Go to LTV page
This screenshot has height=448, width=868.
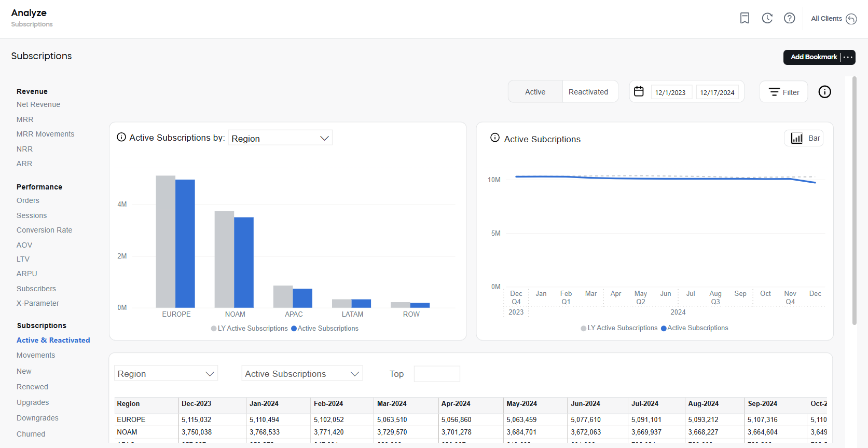tap(23, 259)
